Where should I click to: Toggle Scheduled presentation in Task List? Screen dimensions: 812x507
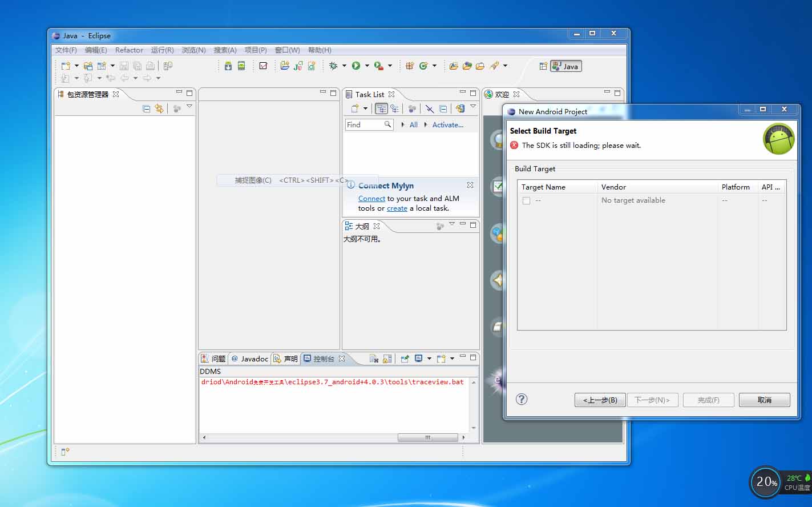[x=394, y=108]
